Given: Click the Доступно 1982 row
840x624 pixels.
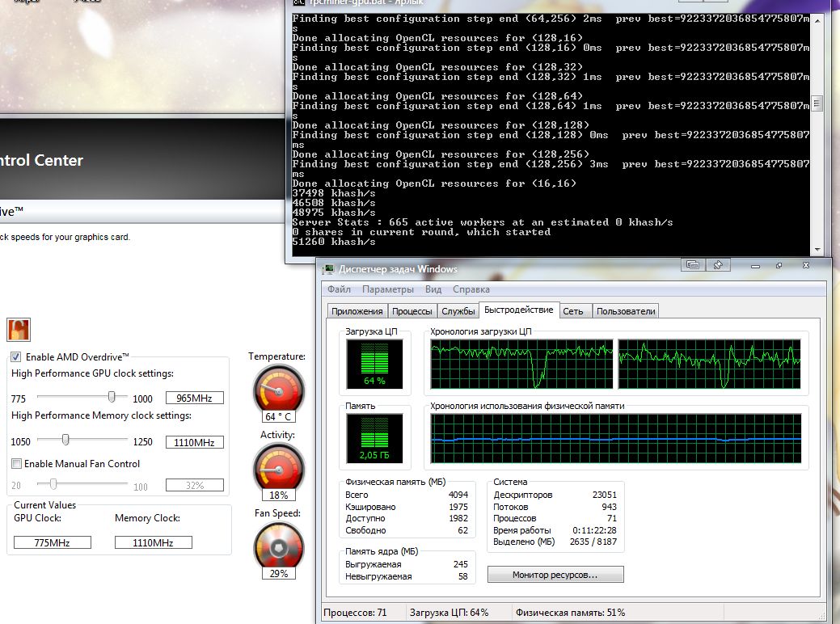Looking at the screenshot, I should click(x=407, y=518).
